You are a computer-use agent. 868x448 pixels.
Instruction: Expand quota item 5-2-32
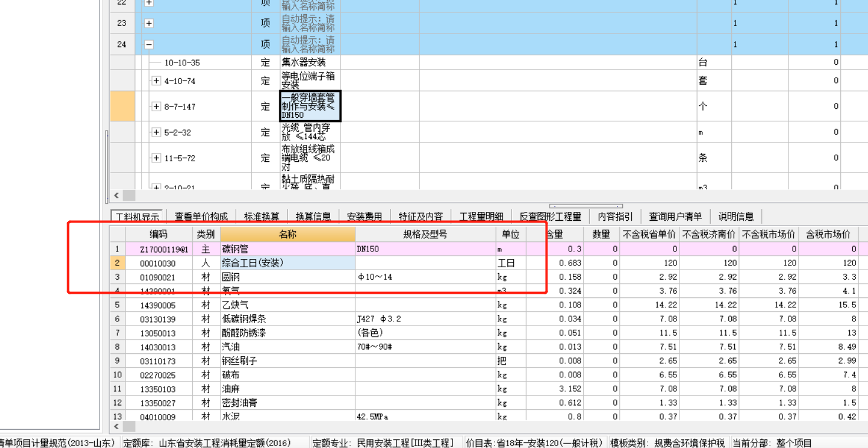pyautogui.click(x=156, y=132)
